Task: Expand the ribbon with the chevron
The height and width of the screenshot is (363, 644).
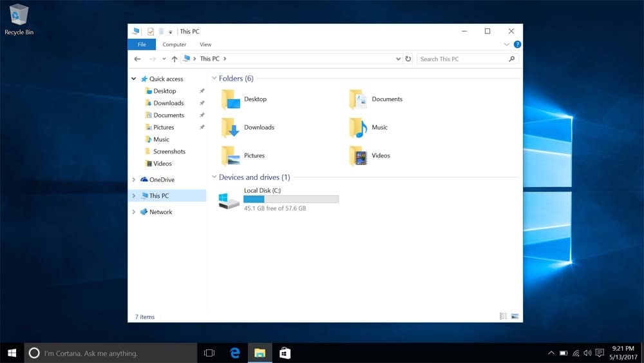Action: (506, 44)
